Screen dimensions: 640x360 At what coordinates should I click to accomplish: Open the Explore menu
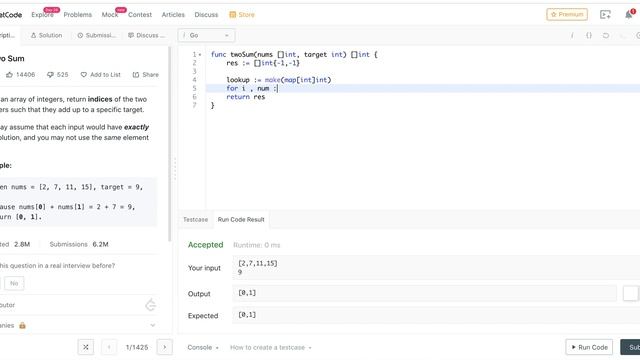(42, 15)
